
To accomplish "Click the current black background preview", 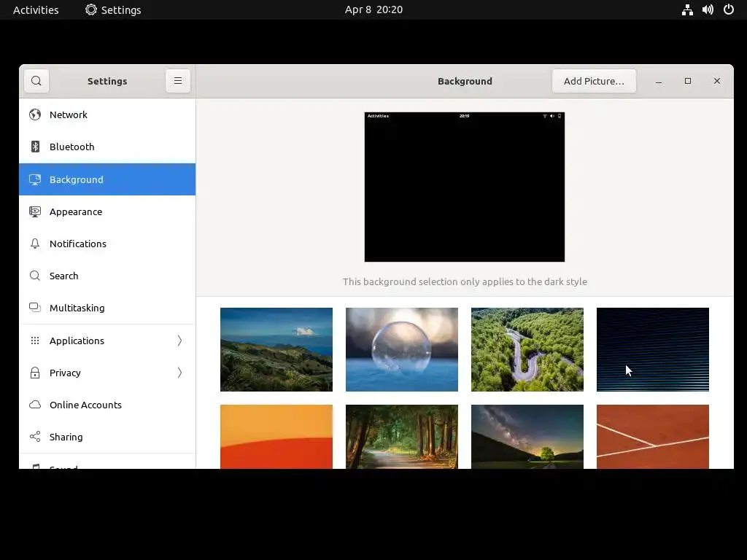I will [465, 187].
